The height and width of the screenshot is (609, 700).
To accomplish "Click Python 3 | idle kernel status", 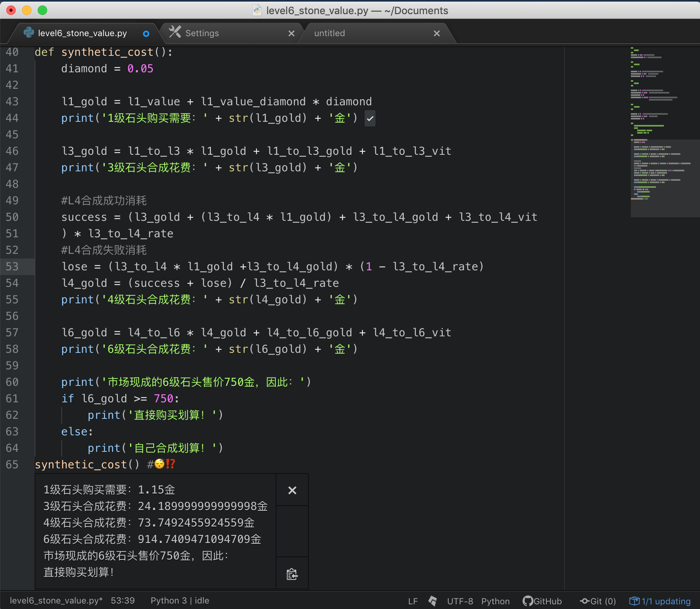I will [x=180, y=600].
